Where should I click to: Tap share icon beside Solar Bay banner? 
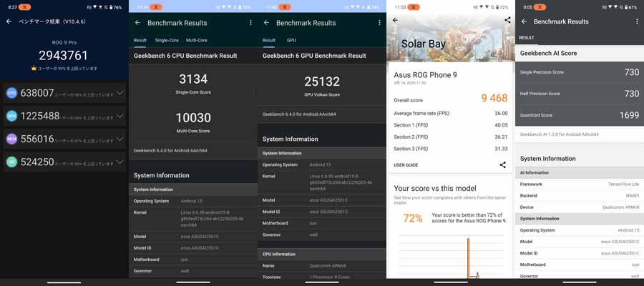coord(507,20)
